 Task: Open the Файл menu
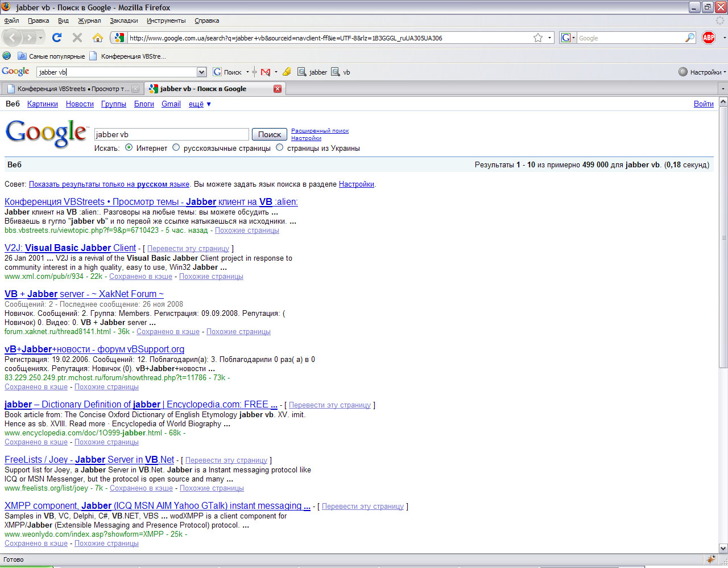click(11, 20)
